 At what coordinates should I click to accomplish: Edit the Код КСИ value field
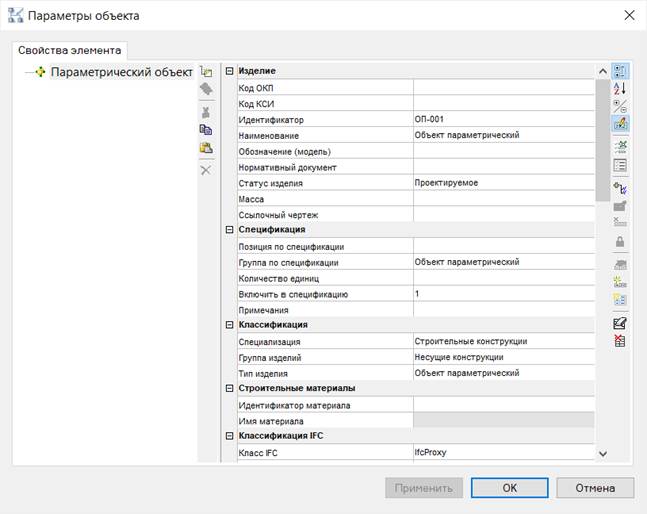coord(504,104)
